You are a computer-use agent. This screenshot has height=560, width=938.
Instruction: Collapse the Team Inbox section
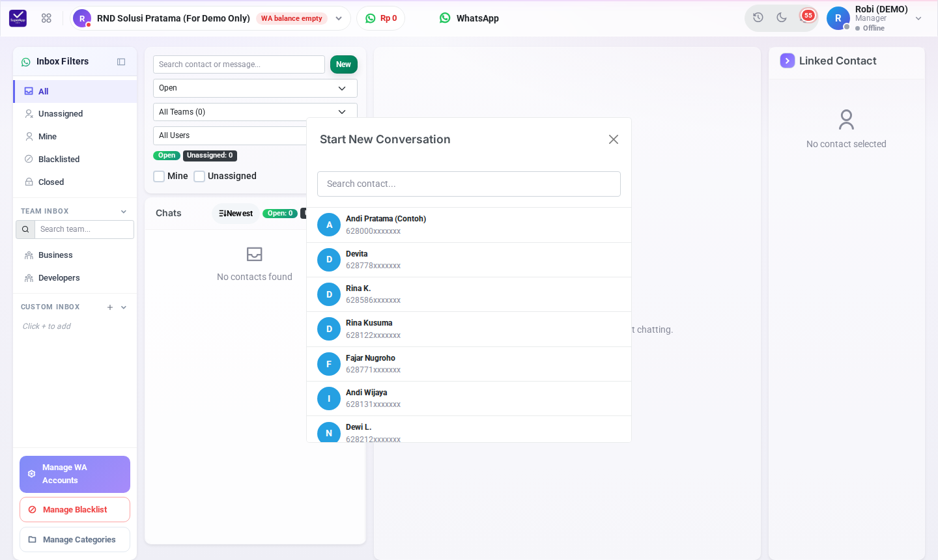tap(124, 212)
